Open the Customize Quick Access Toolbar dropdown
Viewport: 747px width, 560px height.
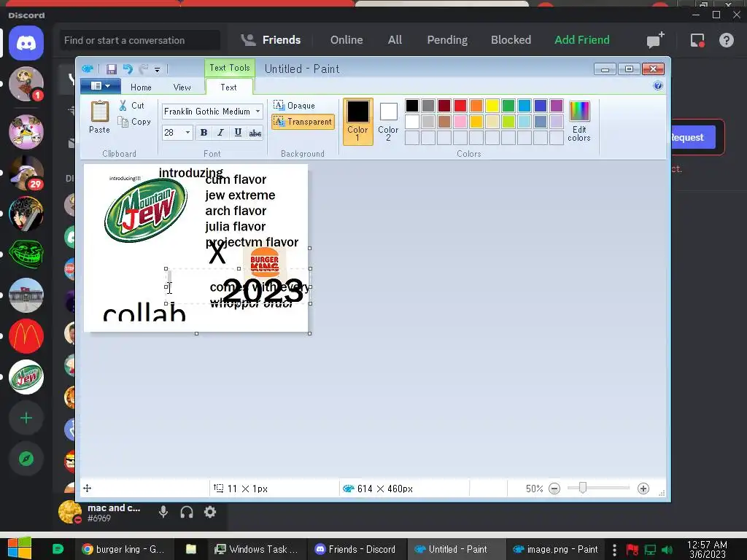point(158,69)
